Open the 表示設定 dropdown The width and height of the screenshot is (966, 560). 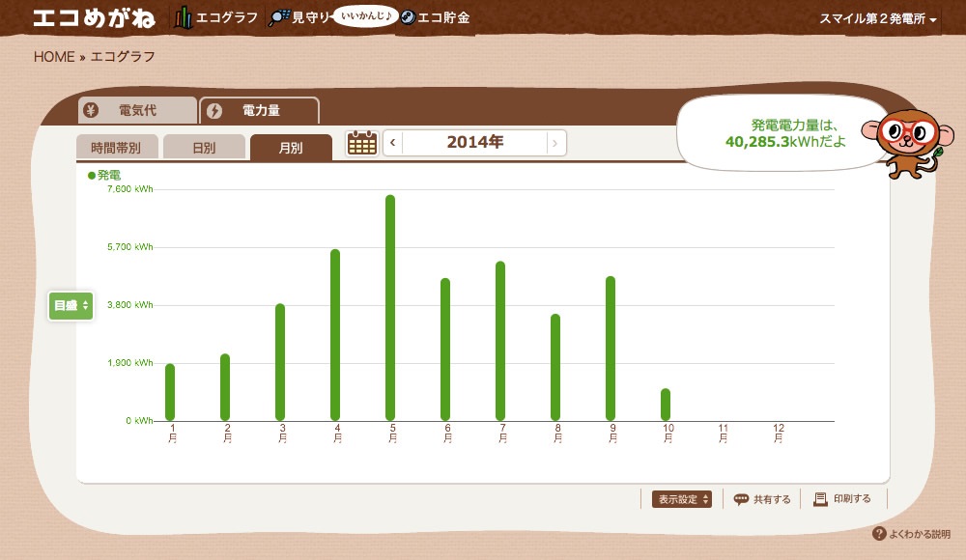coord(682,499)
